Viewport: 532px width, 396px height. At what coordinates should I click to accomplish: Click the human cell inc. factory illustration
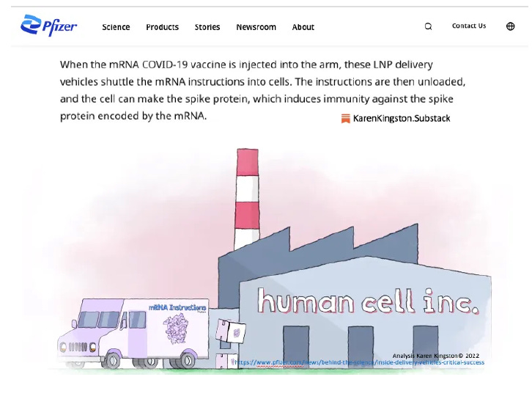tap(355, 296)
